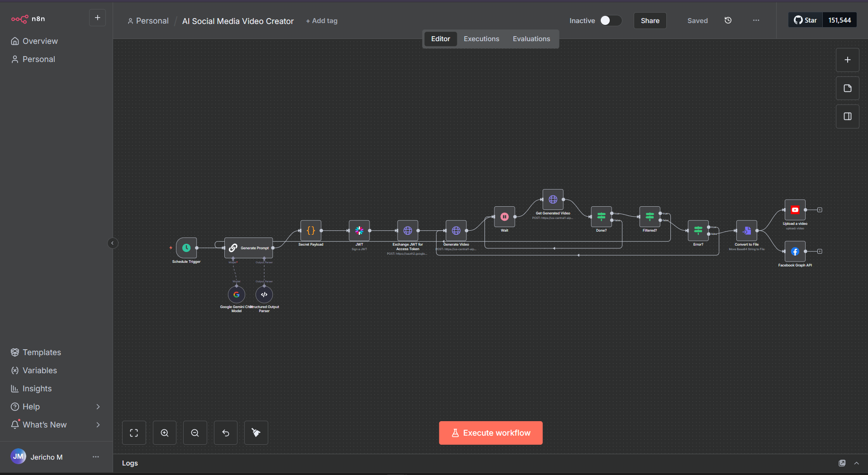The width and height of the screenshot is (868, 475).
Task: Click the Secret Payload code node
Action: (311, 231)
